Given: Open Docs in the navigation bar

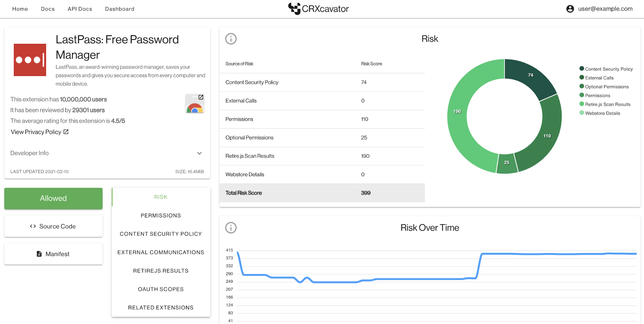Looking at the screenshot, I should (x=48, y=9).
